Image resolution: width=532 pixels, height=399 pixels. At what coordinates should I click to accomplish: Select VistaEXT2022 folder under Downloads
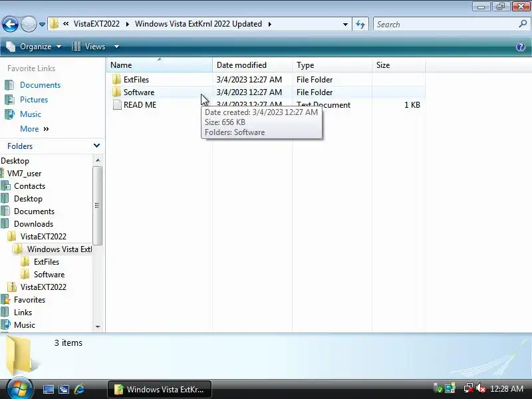pos(43,237)
